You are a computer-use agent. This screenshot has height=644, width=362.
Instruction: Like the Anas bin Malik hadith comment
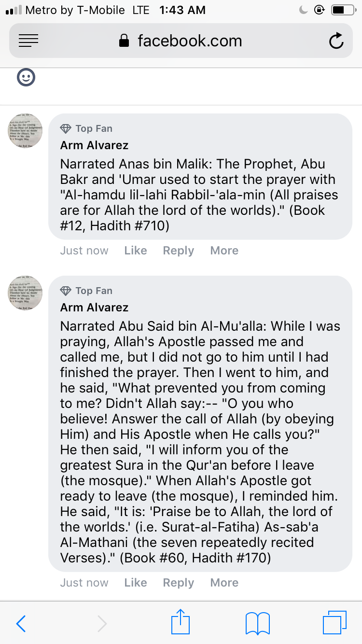click(135, 251)
